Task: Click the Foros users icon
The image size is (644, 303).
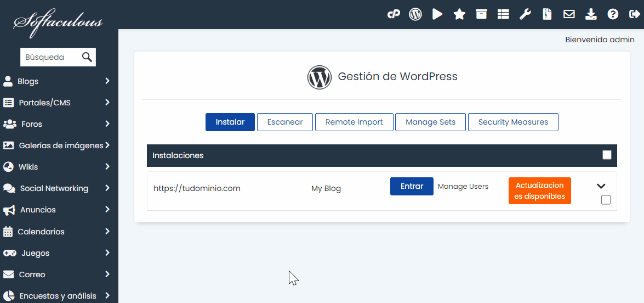Action: click(9, 124)
